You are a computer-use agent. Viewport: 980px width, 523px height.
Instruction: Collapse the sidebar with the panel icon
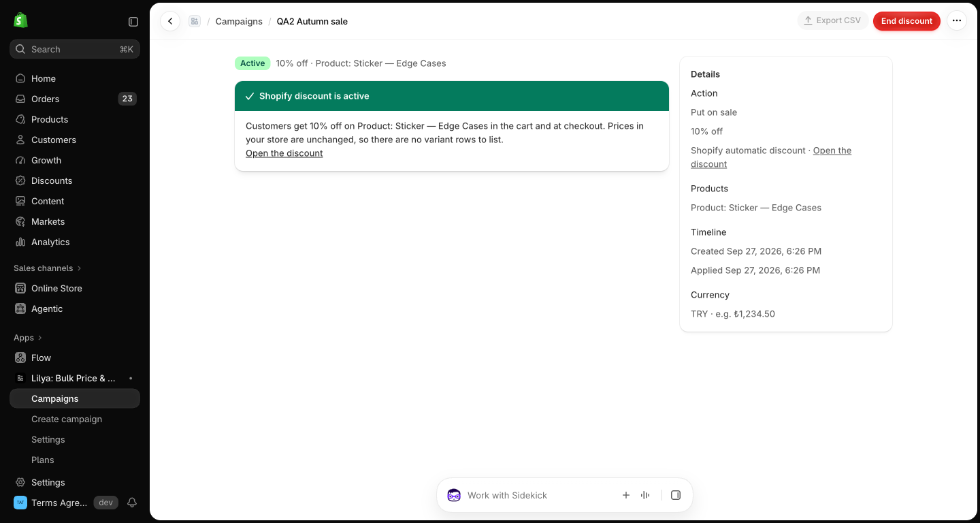(133, 22)
